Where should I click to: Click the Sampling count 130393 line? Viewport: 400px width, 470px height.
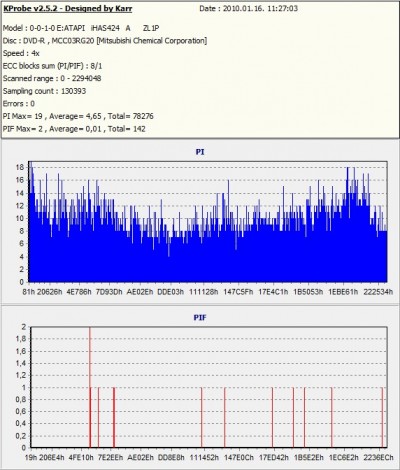pyautogui.click(x=44, y=91)
